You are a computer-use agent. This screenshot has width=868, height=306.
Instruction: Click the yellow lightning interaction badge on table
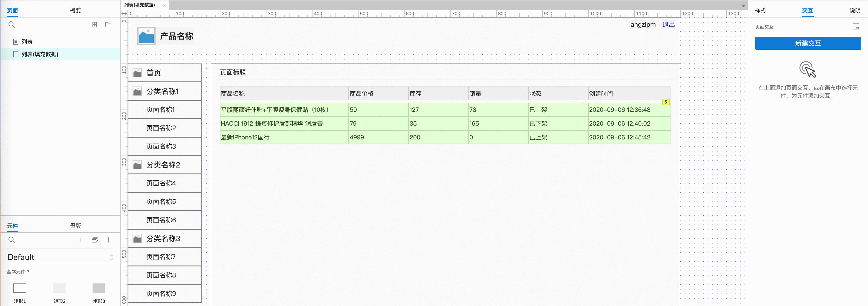(665, 102)
